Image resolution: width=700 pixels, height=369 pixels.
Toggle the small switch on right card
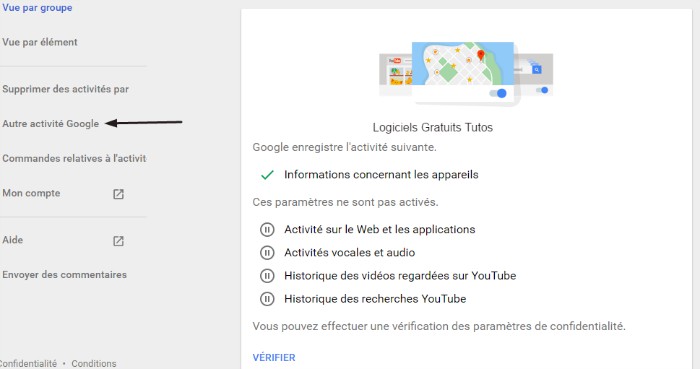(x=542, y=90)
